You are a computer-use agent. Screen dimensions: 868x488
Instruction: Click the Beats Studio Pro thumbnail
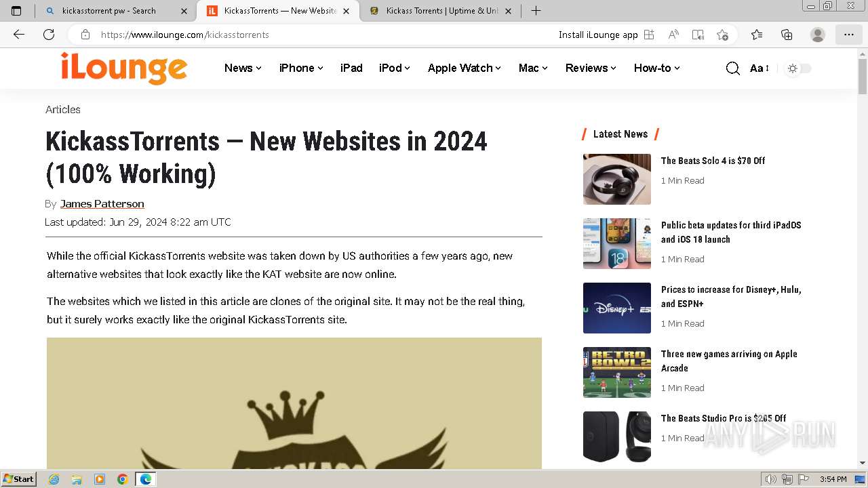tap(617, 436)
